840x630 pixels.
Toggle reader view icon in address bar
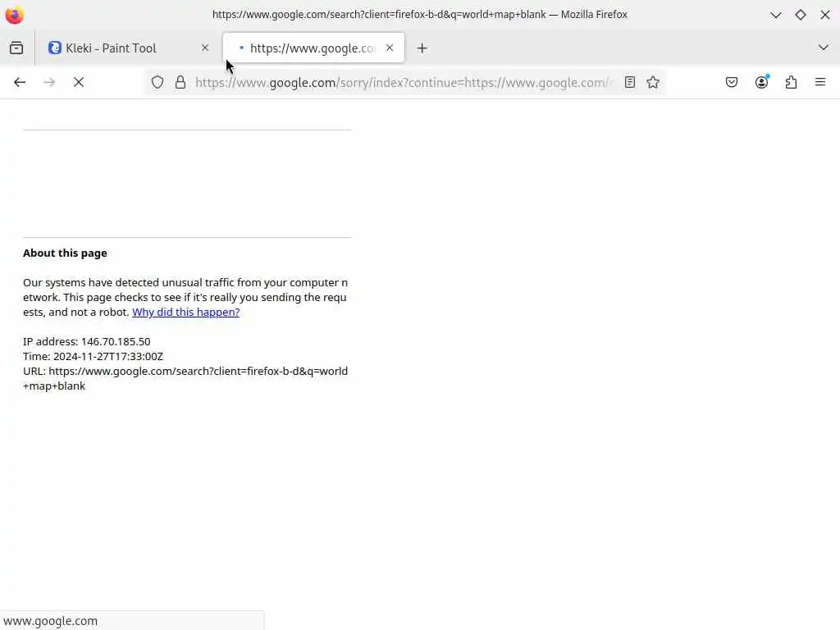pyautogui.click(x=630, y=83)
